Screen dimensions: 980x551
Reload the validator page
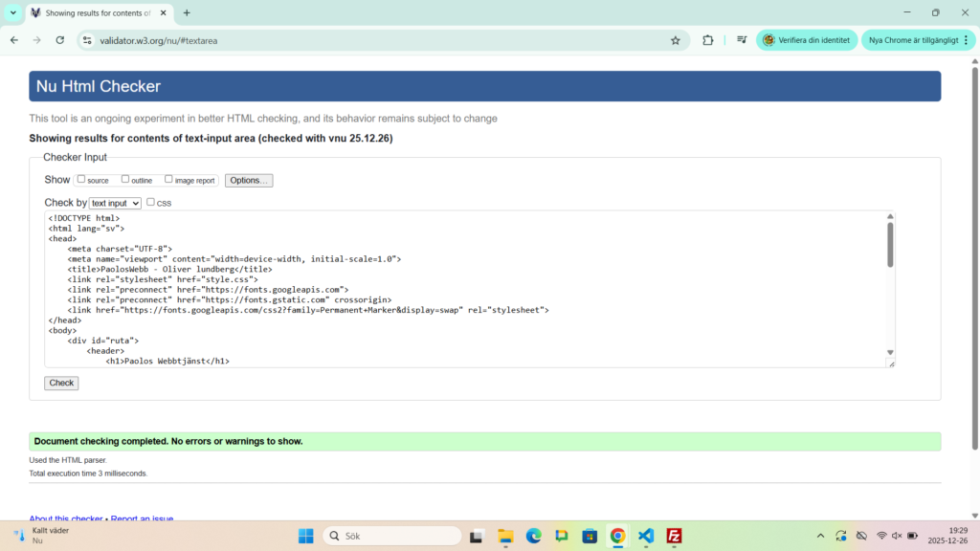click(x=60, y=40)
